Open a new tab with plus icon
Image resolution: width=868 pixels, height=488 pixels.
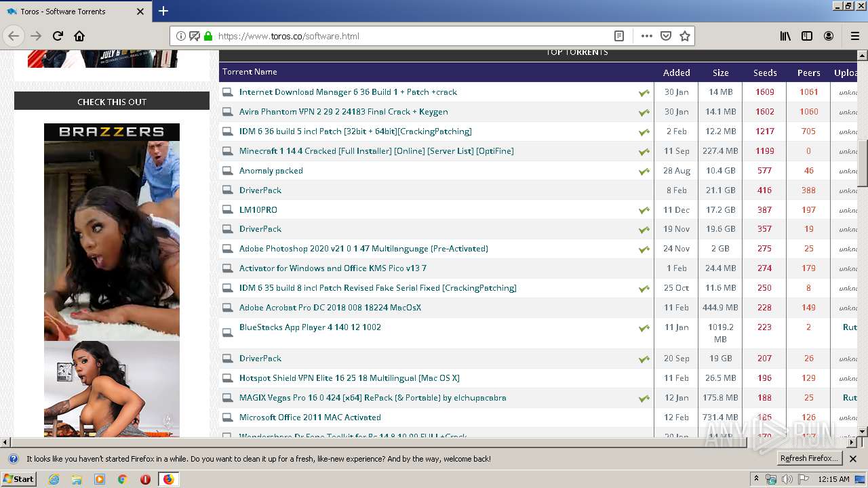[x=163, y=11]
